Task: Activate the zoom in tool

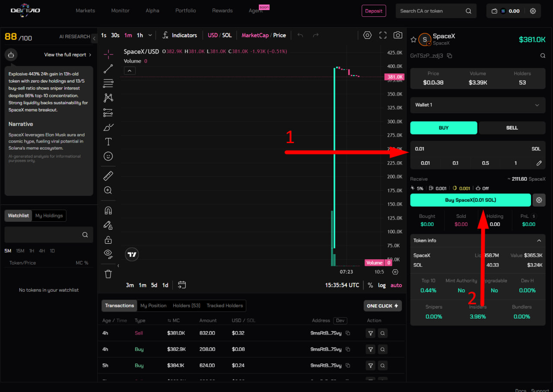Action: pos(108,190)
